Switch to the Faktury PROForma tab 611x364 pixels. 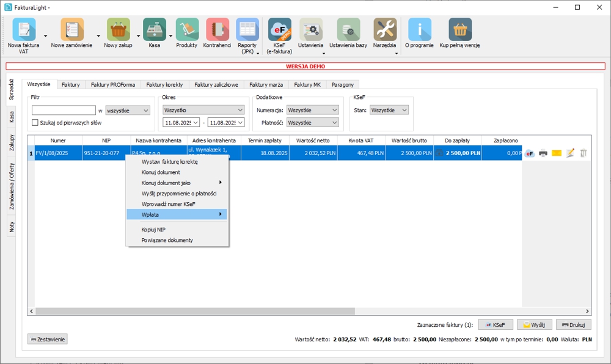(x=113, y=84)
